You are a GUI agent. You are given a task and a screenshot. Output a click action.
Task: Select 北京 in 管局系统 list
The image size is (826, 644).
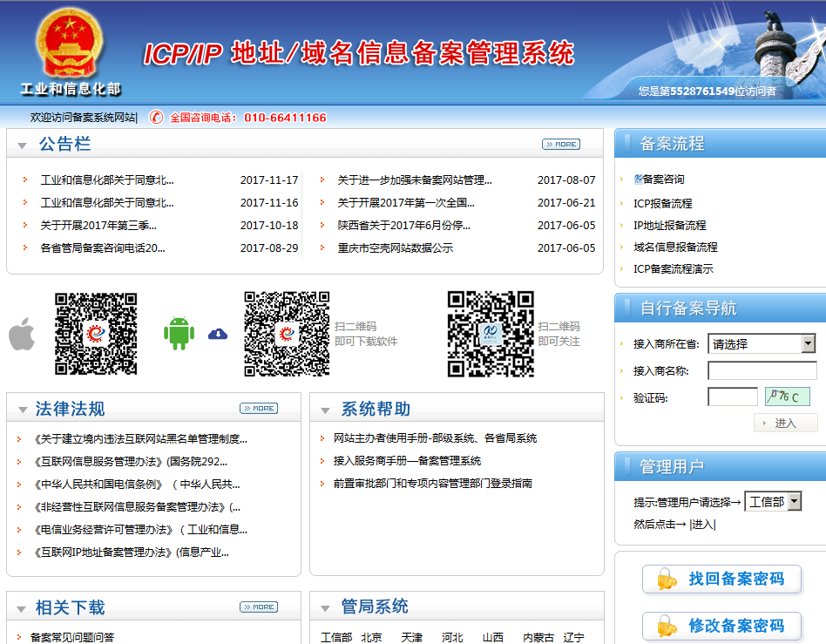[371, 637]
